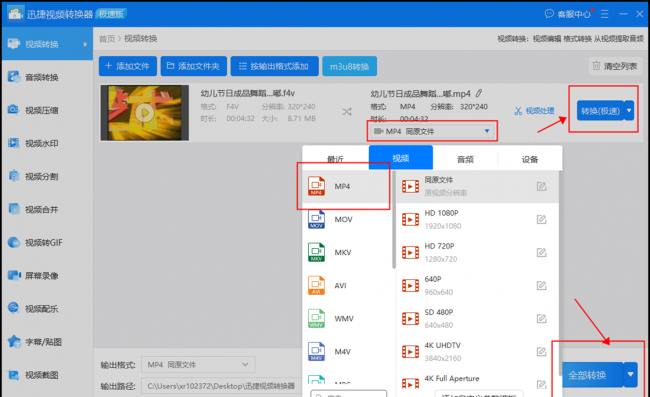Open 音频转换 in the sidebar
The height and width of the screenshot is (397, 650).
[47, 77]
